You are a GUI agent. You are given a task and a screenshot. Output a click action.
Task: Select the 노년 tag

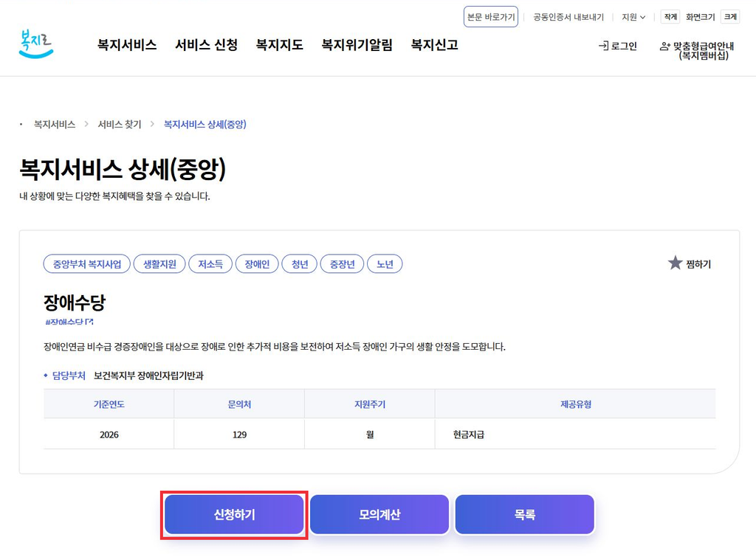click(385, 263)
